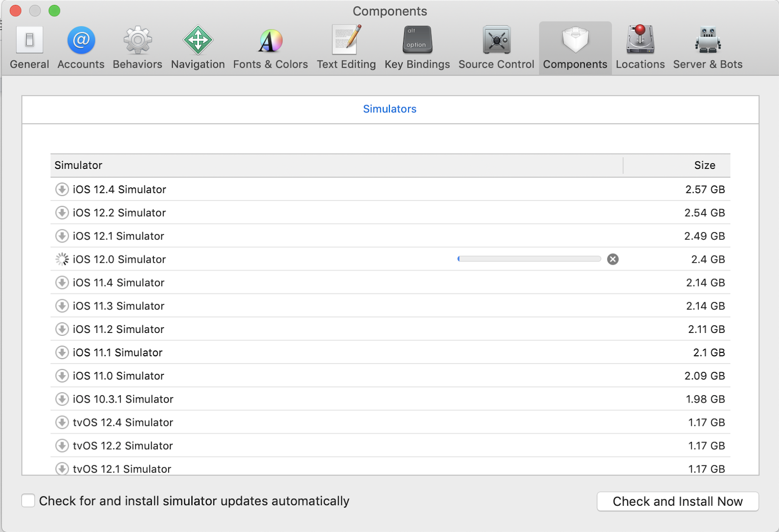Download the iOS 12.2 Simulator
The width and height of the screenshot is (779, 532).
tap(62, 213)
